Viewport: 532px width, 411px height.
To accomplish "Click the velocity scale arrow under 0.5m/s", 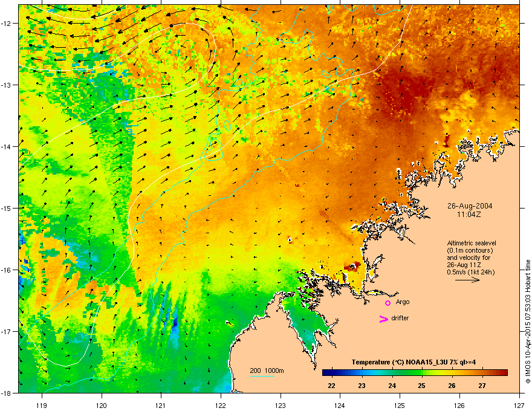I will point(467,280).
